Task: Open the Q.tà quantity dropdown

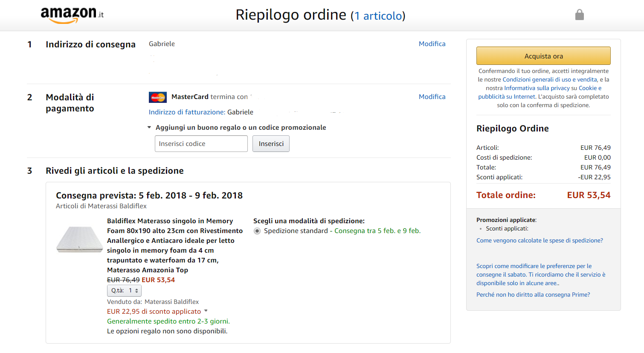Action: click(124, 291)
